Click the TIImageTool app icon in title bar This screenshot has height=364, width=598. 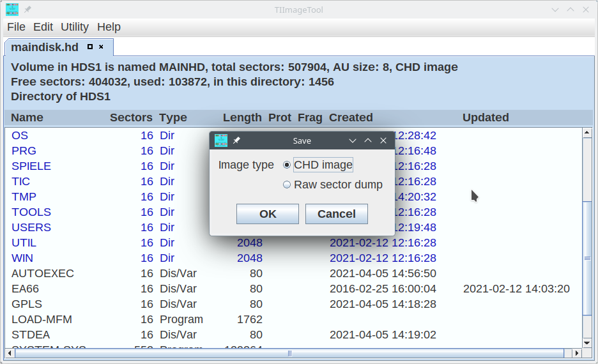click(12, 9)
